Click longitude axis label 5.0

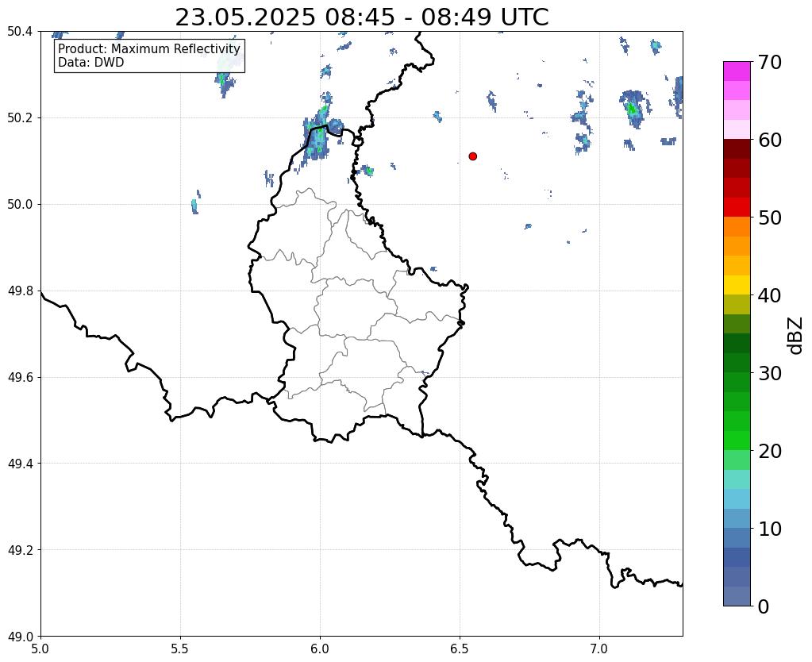40,649
